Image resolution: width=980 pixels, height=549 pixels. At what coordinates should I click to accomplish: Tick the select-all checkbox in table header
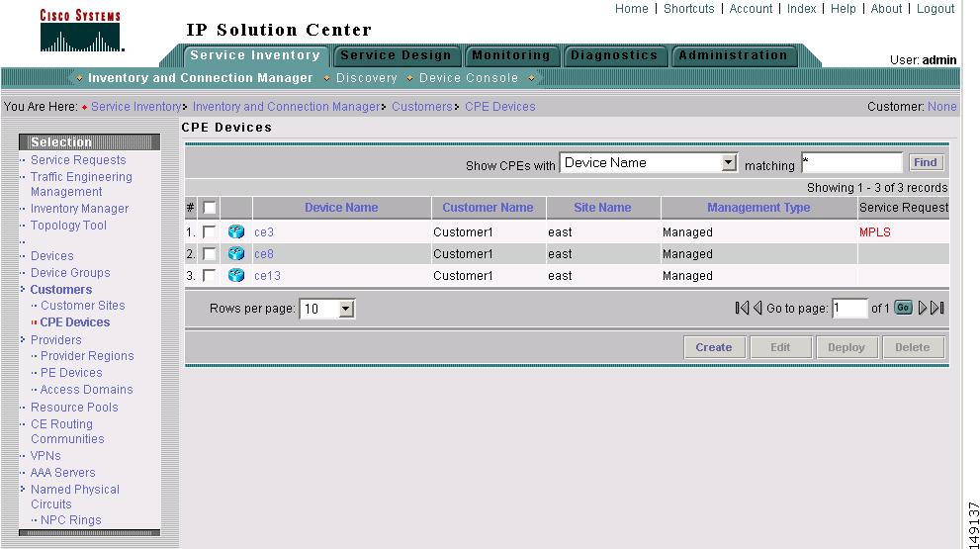click(210, 208)
